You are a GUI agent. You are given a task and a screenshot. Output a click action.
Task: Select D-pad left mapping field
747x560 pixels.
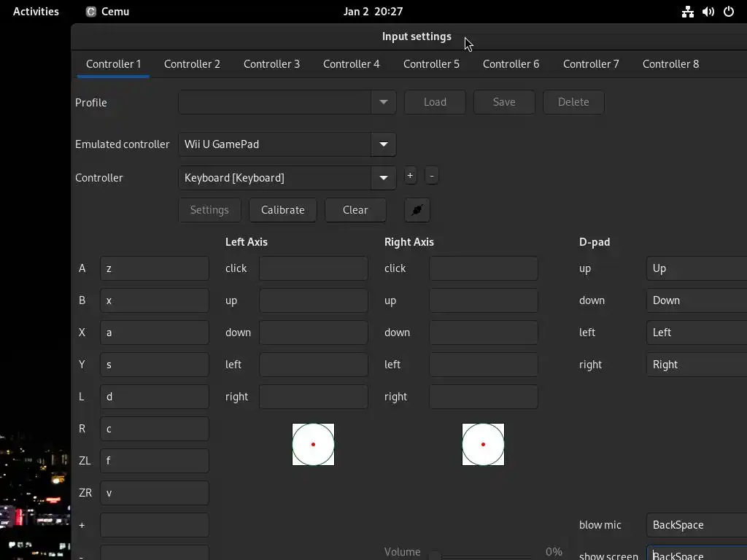[x=697, y=332]
